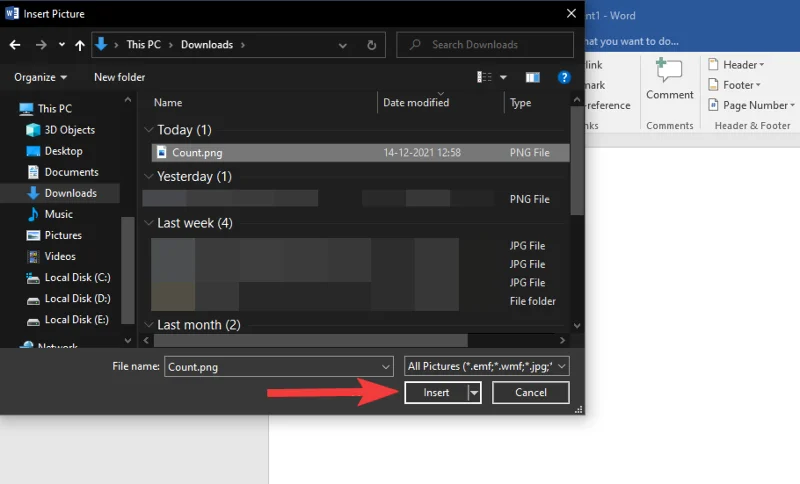Select 3D Objects in sidebar

click(x=69, y=130)
